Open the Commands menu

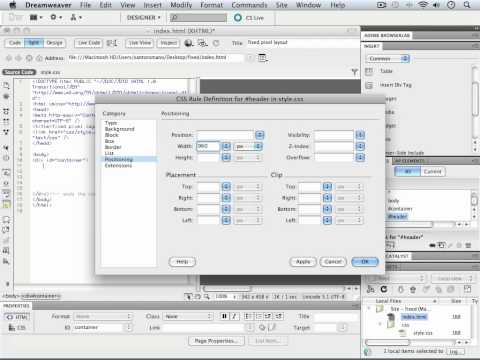click(249, 5)
